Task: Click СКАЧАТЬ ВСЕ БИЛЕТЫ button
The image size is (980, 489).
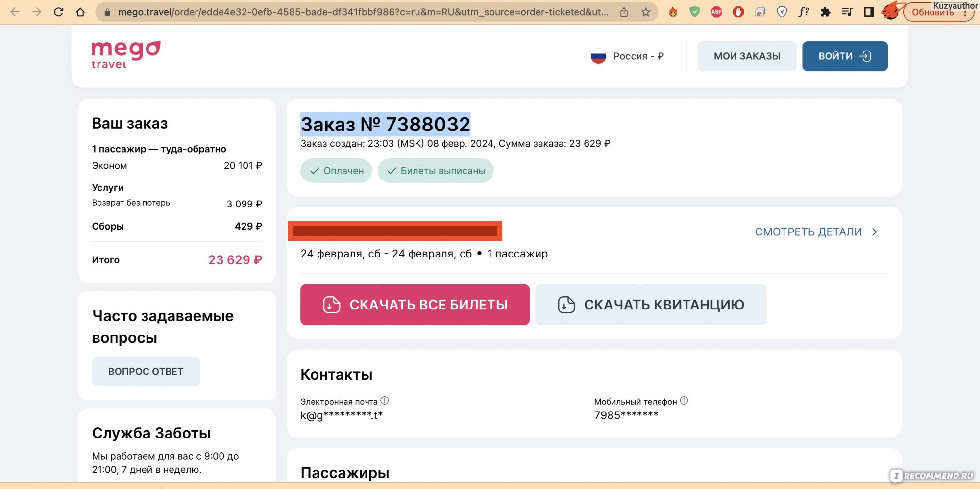Action: tap(415, 305)
